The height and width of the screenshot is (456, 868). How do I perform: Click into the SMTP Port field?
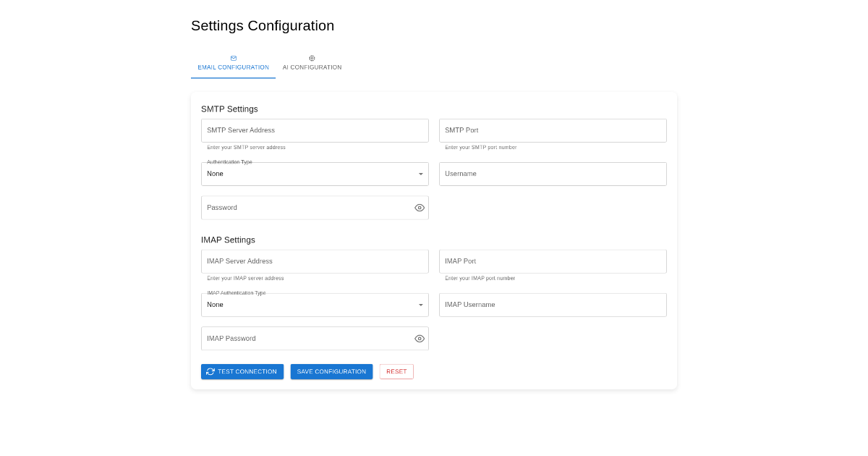pyautogui.click(x=553, y=130)
